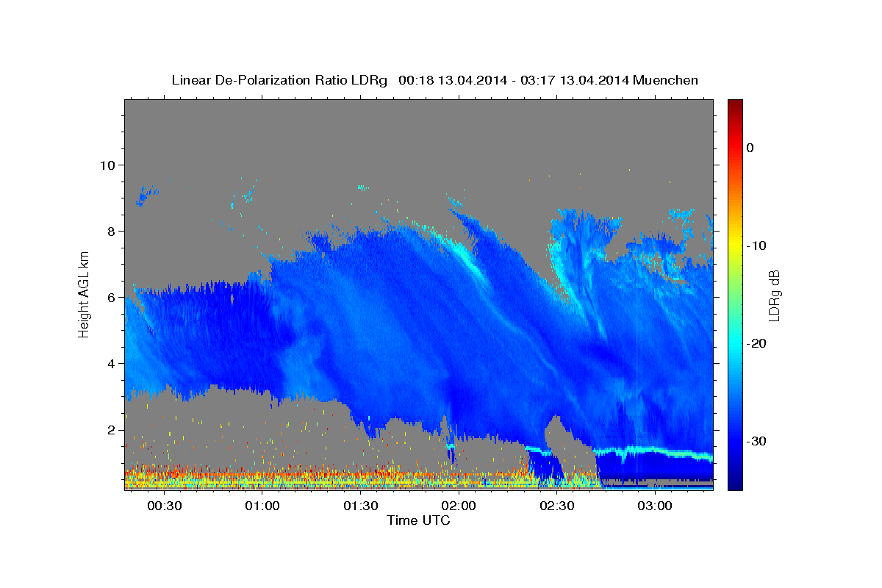The height and width of the screenshot is (588, 882).
Task: Click the 'LDRg dB' colorbar title
Action: click(774, 295)
